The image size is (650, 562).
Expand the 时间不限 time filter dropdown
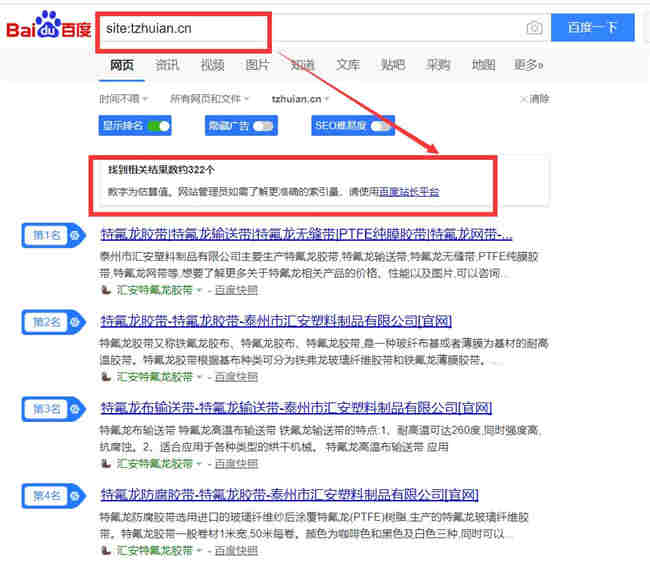coord(124,99)
